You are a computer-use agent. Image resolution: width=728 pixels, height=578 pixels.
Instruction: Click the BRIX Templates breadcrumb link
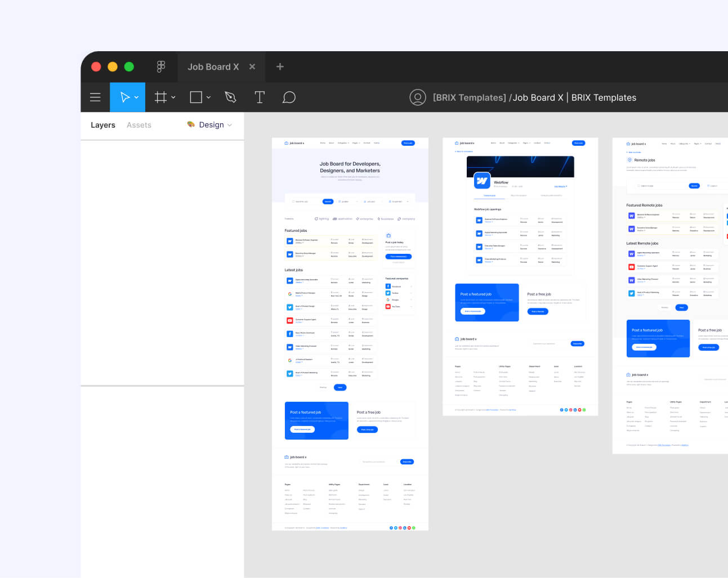click(x=468, y=97)
